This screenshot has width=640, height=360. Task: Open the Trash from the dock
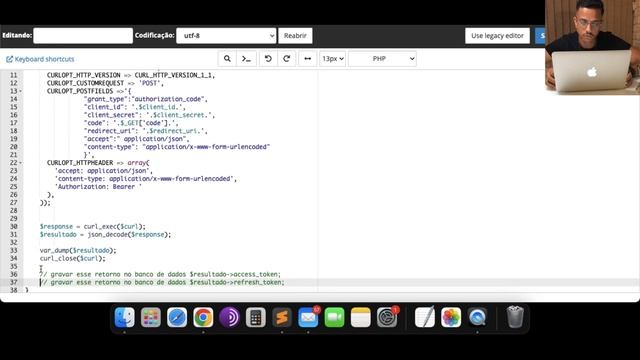pyautogui.click(x=515, y=317)
